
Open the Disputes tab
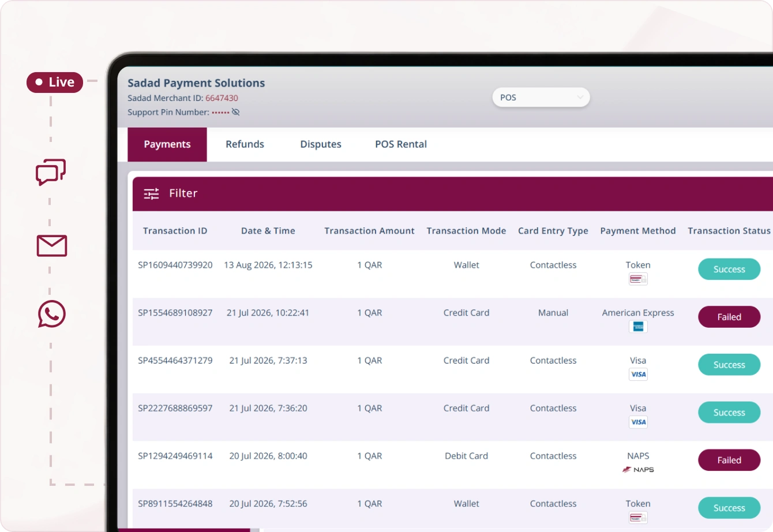click(321, 144)
